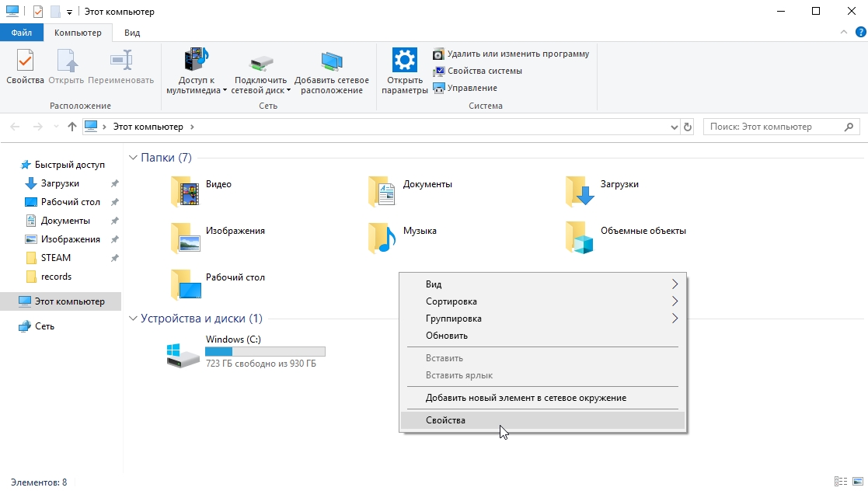Open Группировка submenu in context menu
The height and width of the screenshot is (491, 868).
542,319
